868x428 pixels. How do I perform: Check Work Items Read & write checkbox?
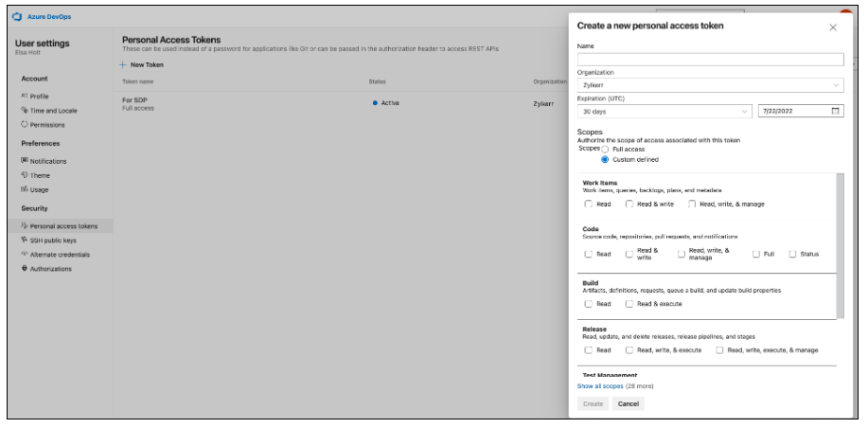[629, 204]
